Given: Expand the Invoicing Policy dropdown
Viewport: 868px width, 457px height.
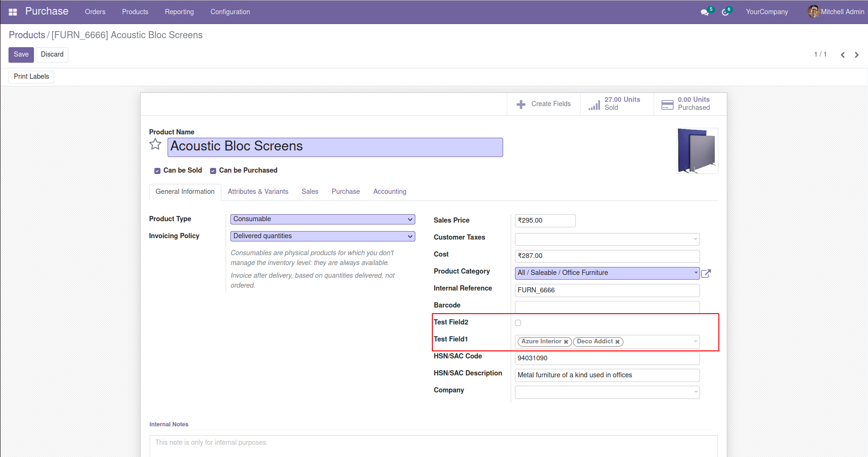Looking at the screenshot, I should coord(322,236).
